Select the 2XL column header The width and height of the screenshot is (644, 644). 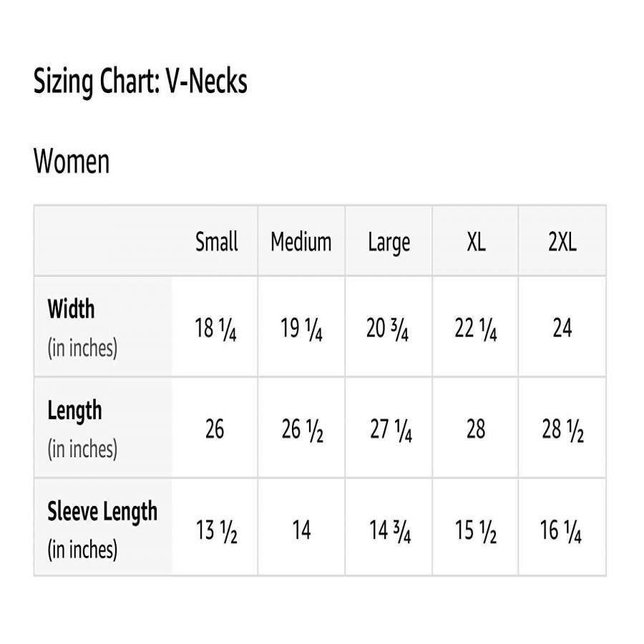(562, 242)
